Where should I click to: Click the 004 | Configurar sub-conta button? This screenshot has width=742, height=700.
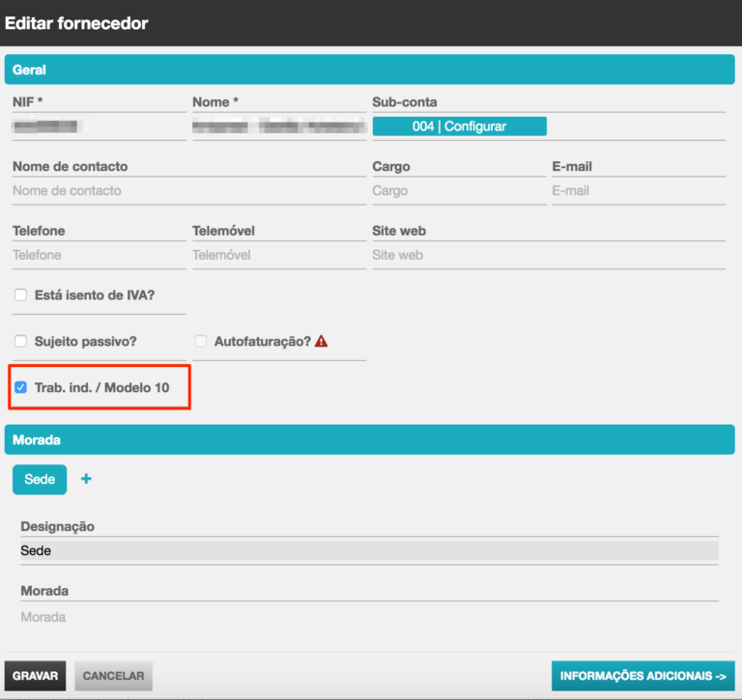(459, 126)
